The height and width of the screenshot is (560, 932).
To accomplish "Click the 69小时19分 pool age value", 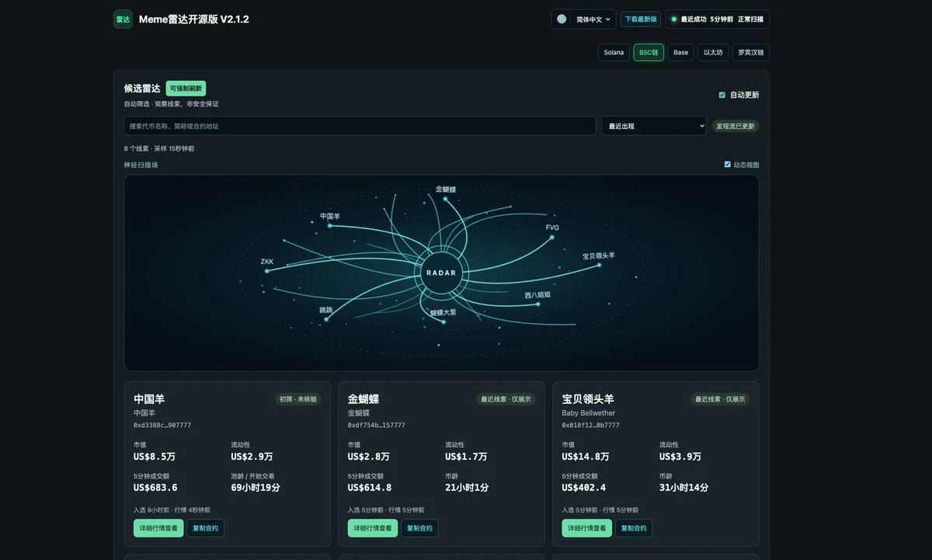I will pos(256,488).
